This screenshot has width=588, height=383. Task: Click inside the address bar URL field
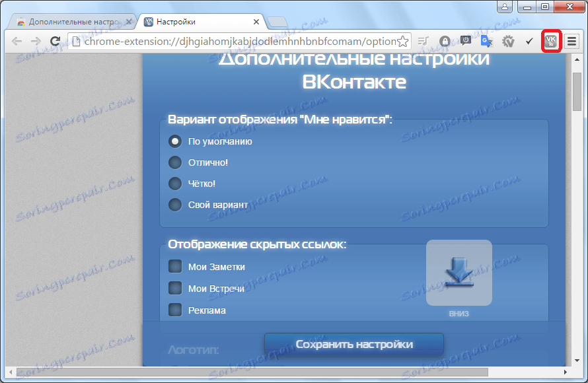(231, 40)
